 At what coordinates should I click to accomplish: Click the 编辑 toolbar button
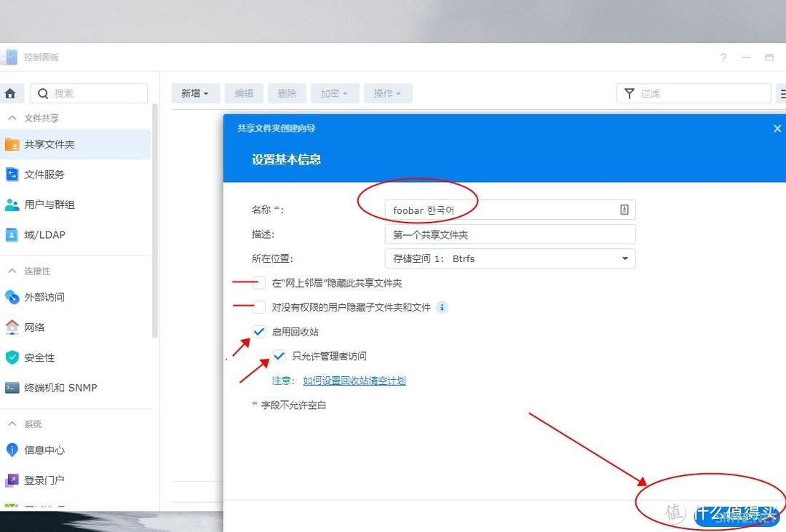click(244, 93)
